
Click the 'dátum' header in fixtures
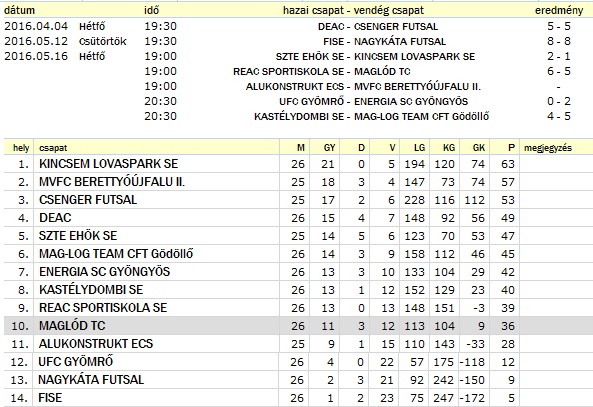(19, 10)
